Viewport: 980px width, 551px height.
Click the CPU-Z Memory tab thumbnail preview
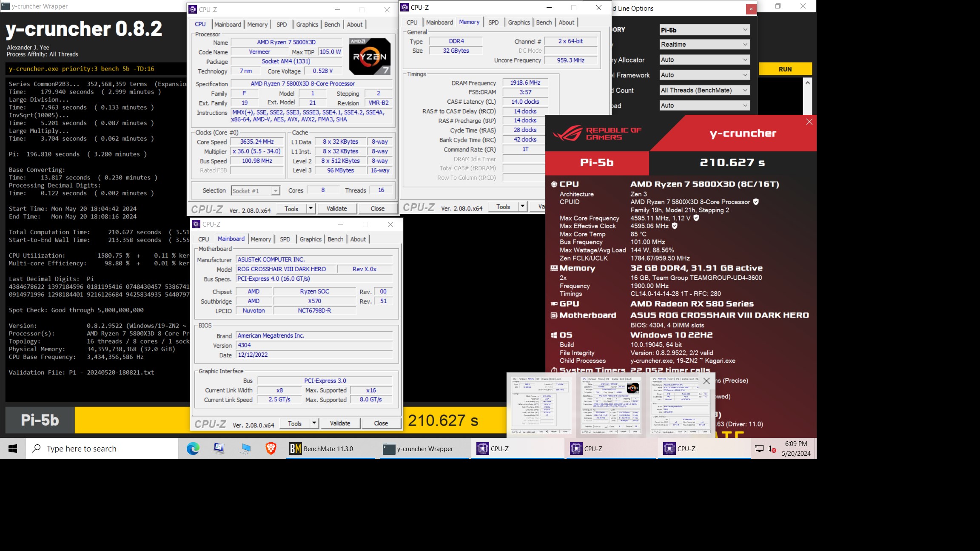[x=541, y=404]
